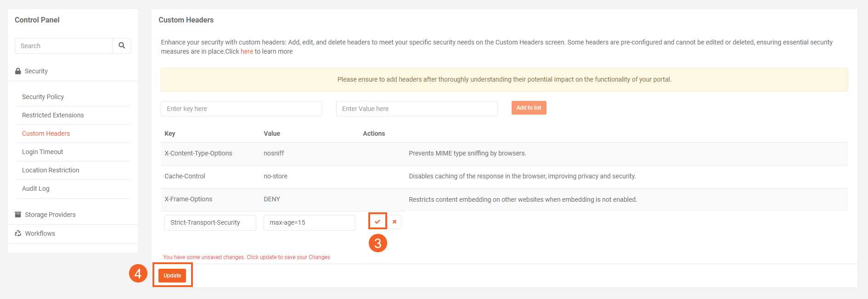The height and width of the screenshot is (299, 868).
Task: Expand the Workflows section
Action: (40, 233)
